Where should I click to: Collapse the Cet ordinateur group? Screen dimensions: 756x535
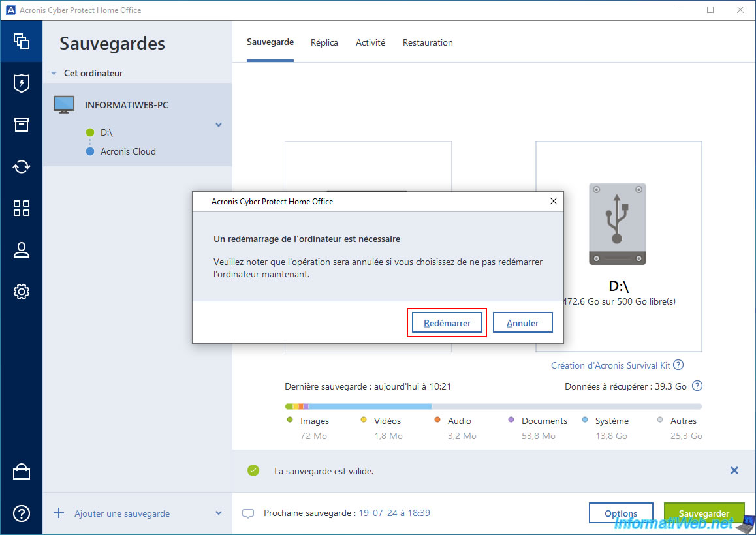pos(54,73)
